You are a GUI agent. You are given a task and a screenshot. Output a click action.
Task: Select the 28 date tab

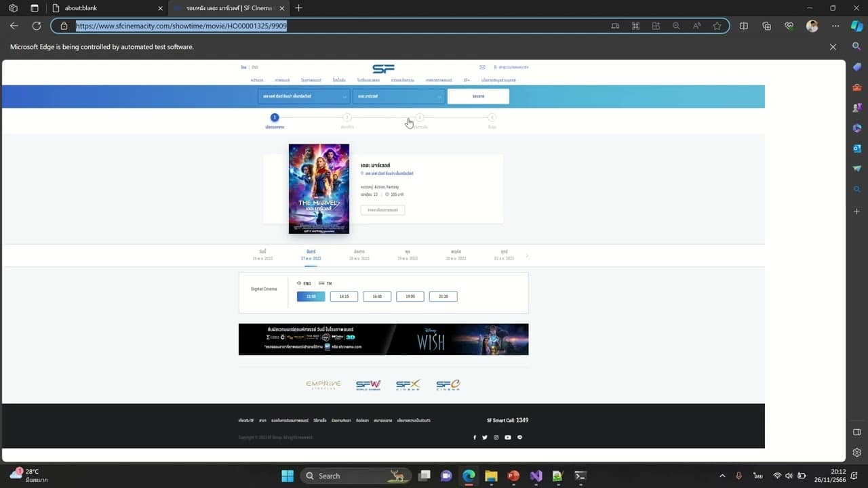[359, 255]
